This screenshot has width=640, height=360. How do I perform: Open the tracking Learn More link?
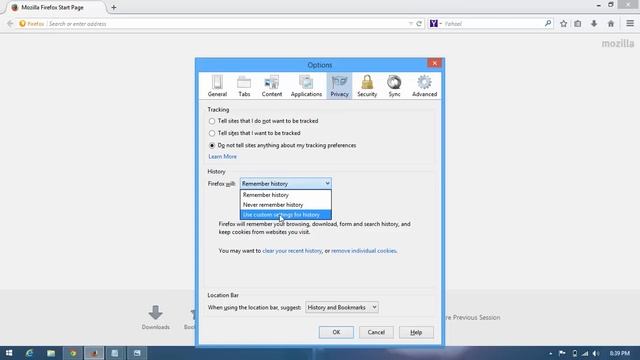222,157
